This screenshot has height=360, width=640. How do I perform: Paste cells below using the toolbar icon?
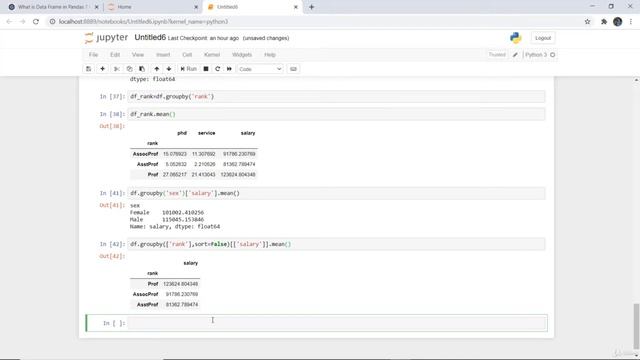[142, 69]
